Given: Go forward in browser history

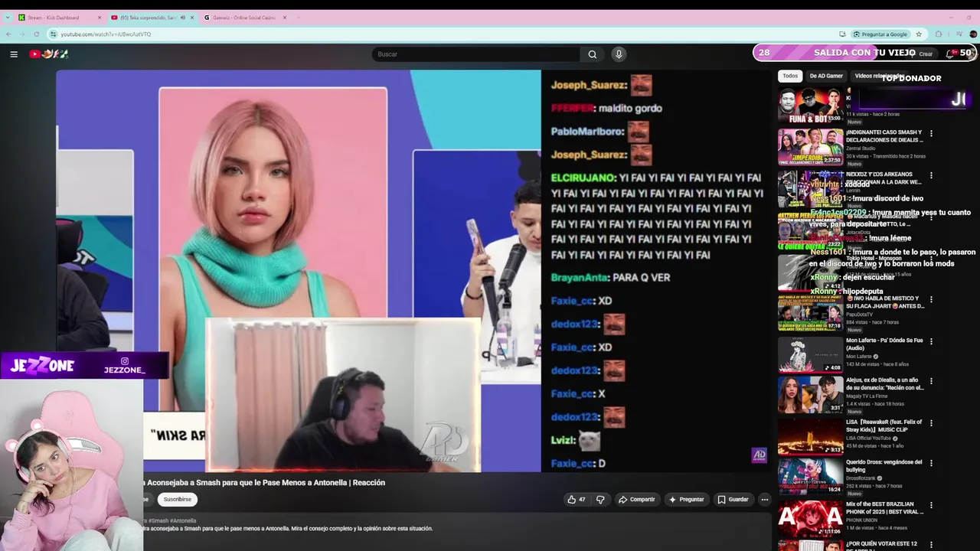Looking at the screenshot, I should point(23,34).
